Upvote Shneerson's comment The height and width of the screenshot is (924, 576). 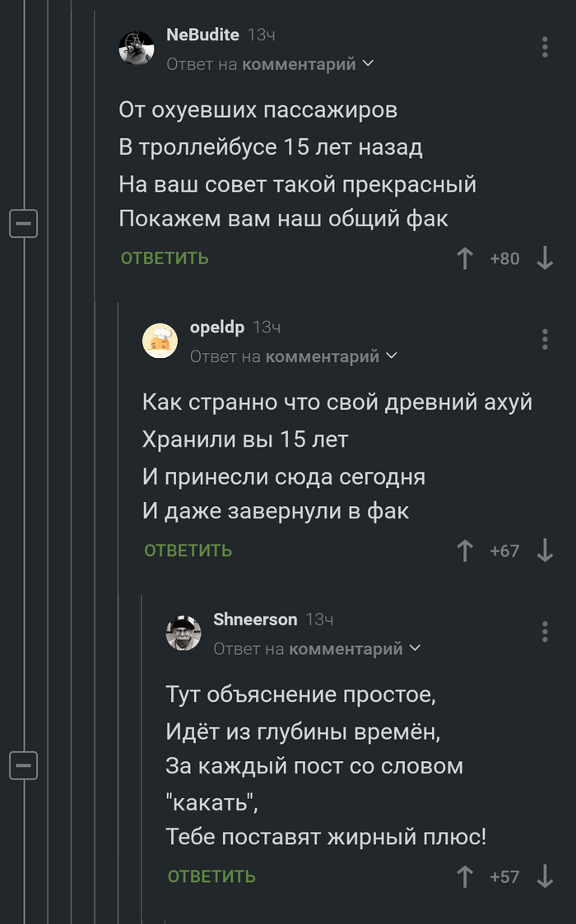point(465,877)
